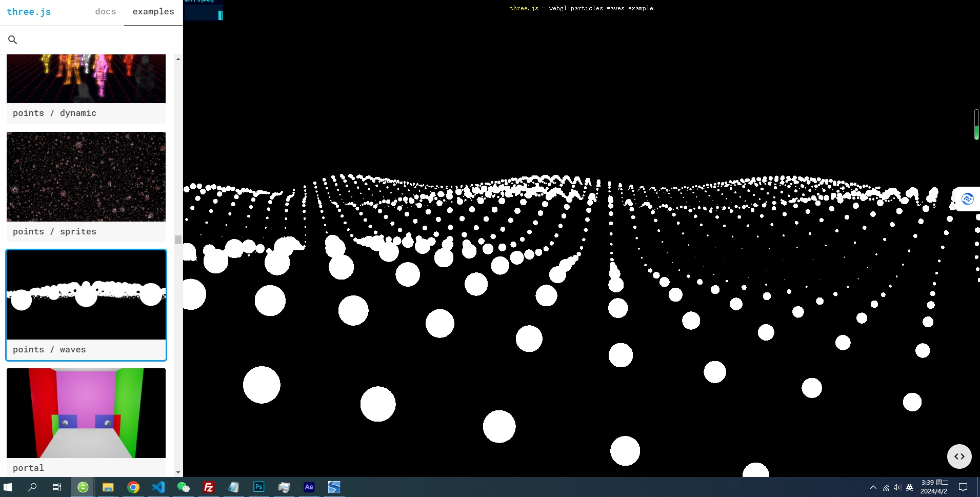Open view source code button

click(x=959, y=456)
